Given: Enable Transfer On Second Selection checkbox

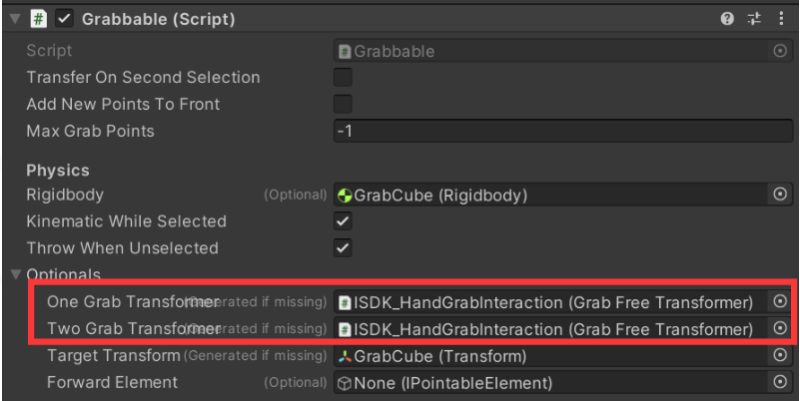Looking at the screenshot, I should 342,78.
